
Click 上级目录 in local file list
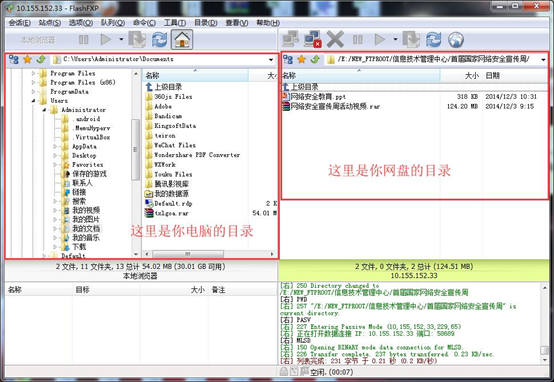[x=168, y=87]
